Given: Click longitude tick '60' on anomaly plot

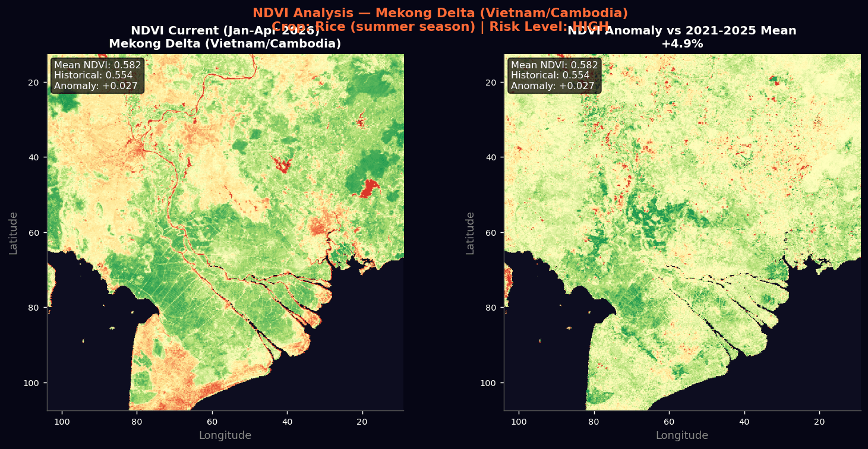Looking at the screenshot, I should point(669,422).
